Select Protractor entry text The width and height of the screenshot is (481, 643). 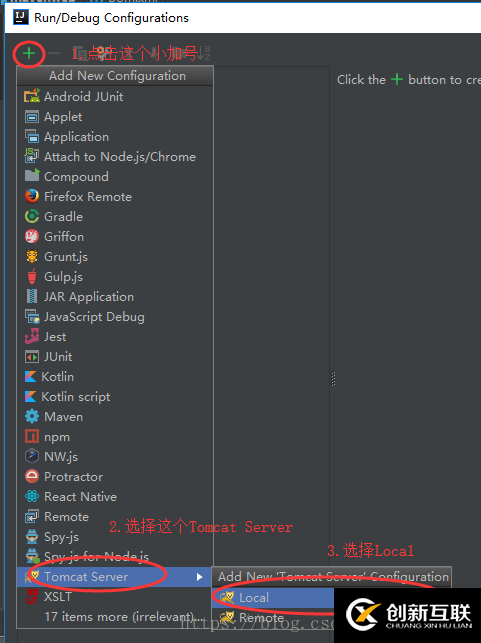pyautogui.click(x=73, y=477)
